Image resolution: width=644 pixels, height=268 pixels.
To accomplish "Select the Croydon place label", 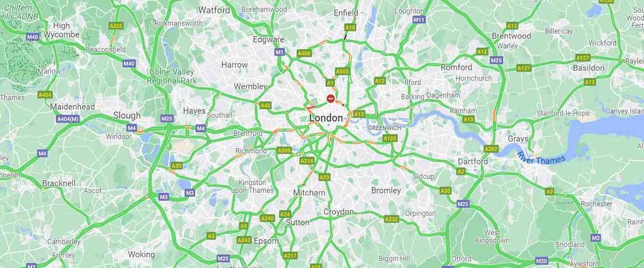I will [x=339, y=212].
